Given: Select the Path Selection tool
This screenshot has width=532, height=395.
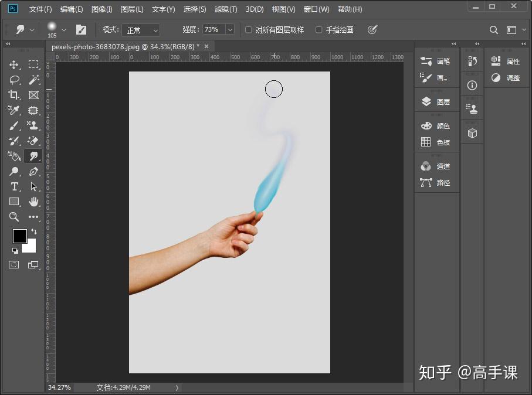Looking at the screenshot, I should click(x=33, y=186).
